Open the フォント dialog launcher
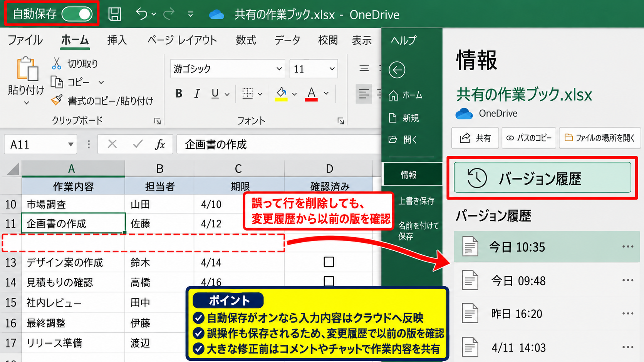644x362 pixels. pos(340,121)
